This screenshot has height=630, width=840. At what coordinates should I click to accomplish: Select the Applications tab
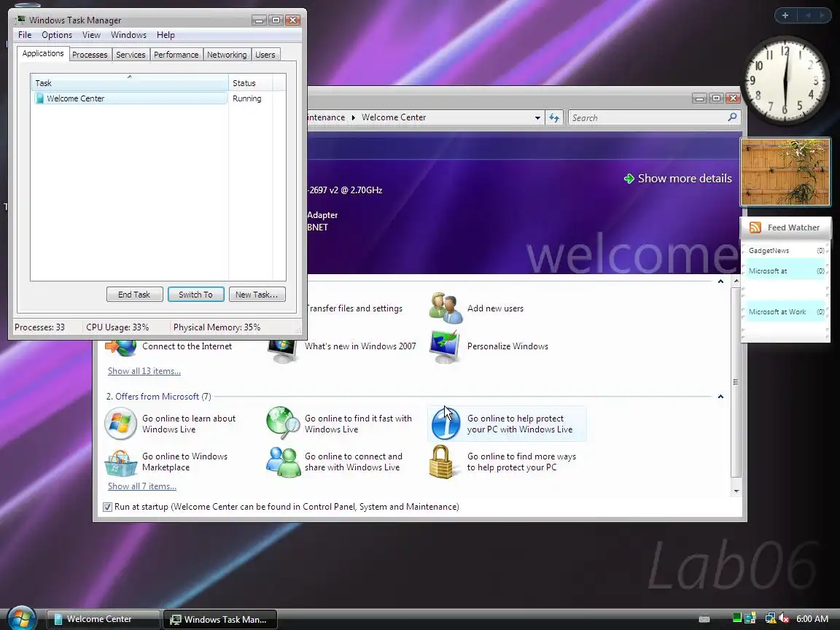(x=43, y=53)
